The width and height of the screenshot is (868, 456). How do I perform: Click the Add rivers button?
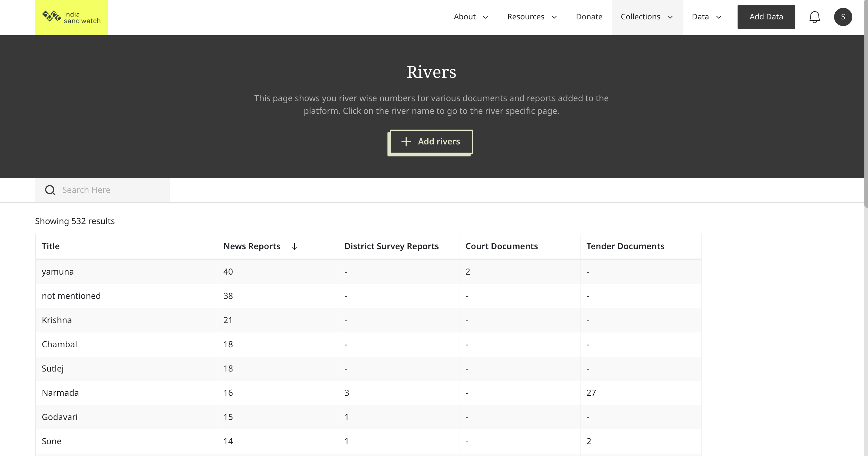click(x=431, y=141)
